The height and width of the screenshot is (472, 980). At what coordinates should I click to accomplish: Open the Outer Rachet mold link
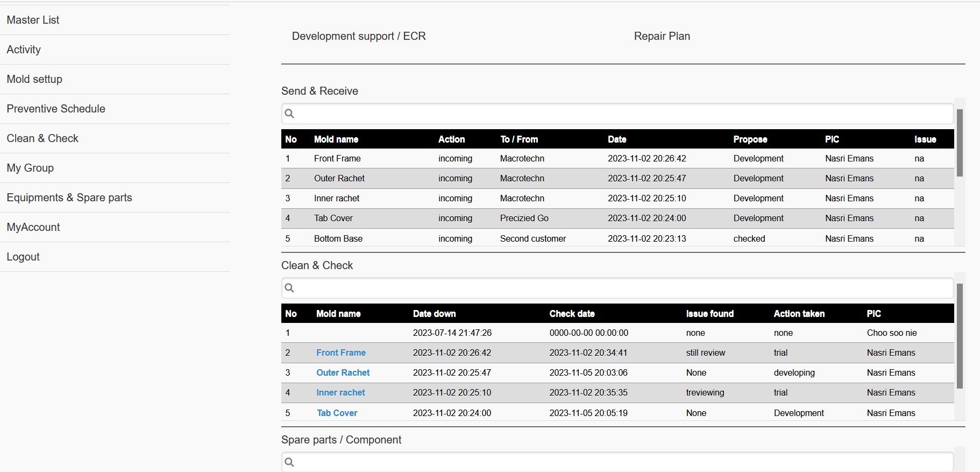pos(343,372)
